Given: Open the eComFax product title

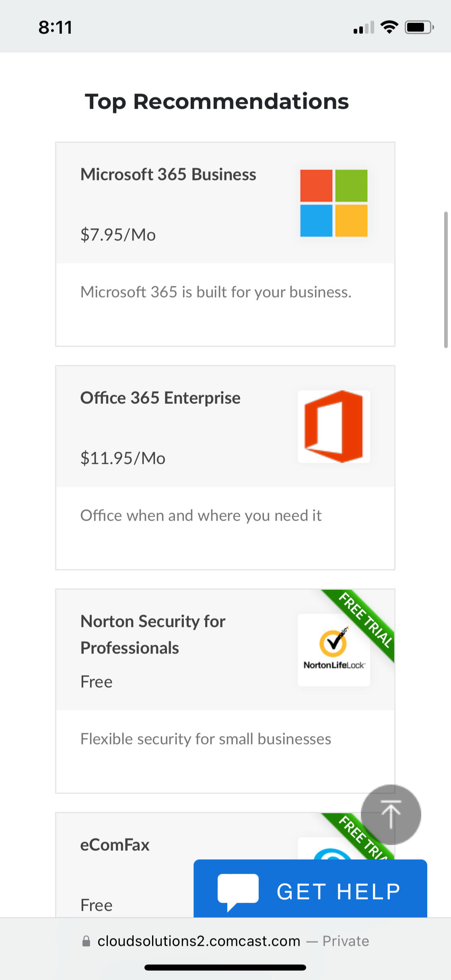Looking at the screenshot, I should (115, 845).
